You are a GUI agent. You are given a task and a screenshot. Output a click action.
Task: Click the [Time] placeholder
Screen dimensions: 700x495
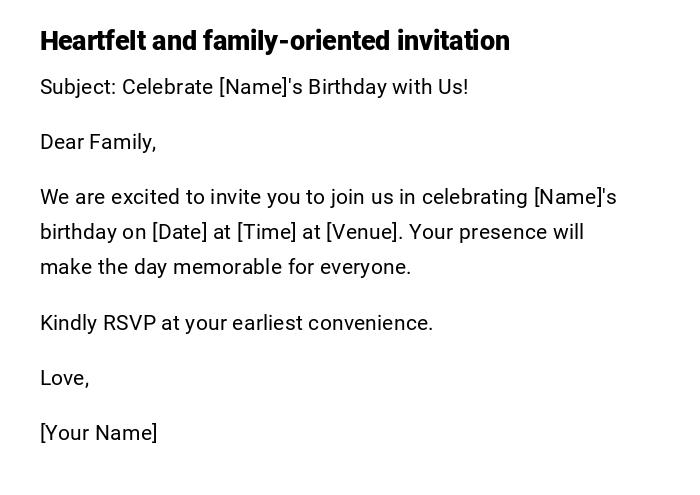(x=265, y=232)
